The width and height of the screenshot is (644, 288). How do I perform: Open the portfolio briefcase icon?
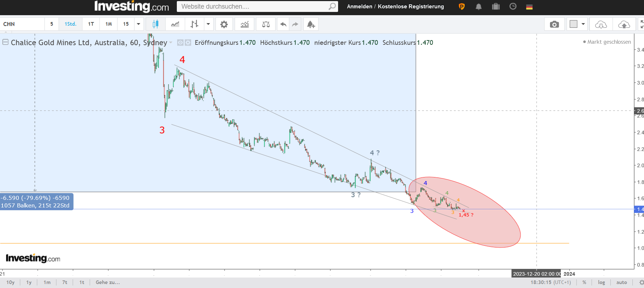coord(496,7)
